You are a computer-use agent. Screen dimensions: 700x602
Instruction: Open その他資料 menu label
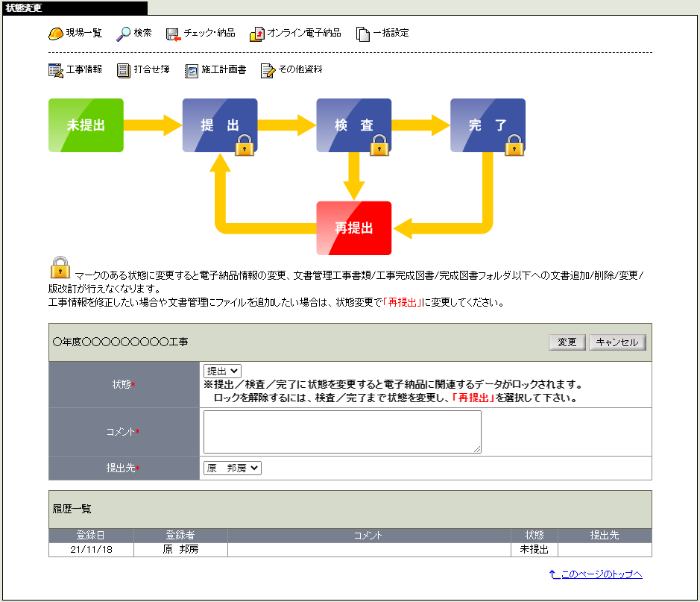pyautogui.click(x=300, y=69)
